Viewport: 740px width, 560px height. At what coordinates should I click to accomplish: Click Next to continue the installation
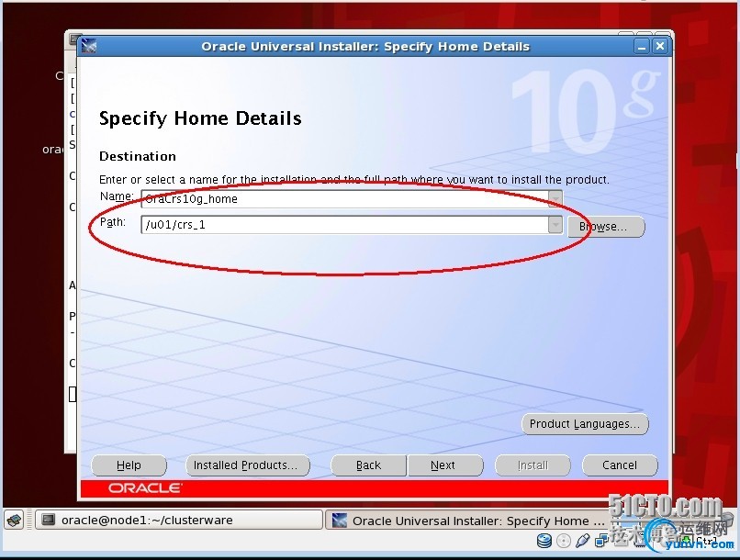pos(445,465)
